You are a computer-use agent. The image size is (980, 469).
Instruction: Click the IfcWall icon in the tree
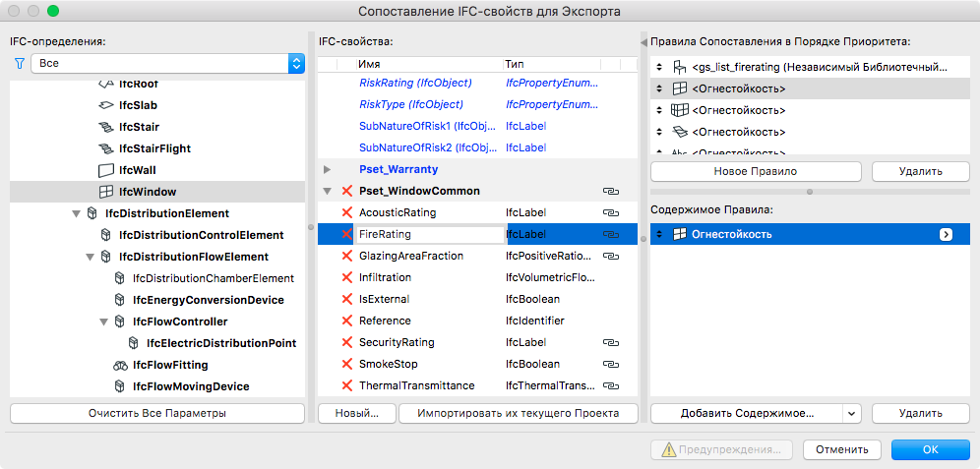106,170
